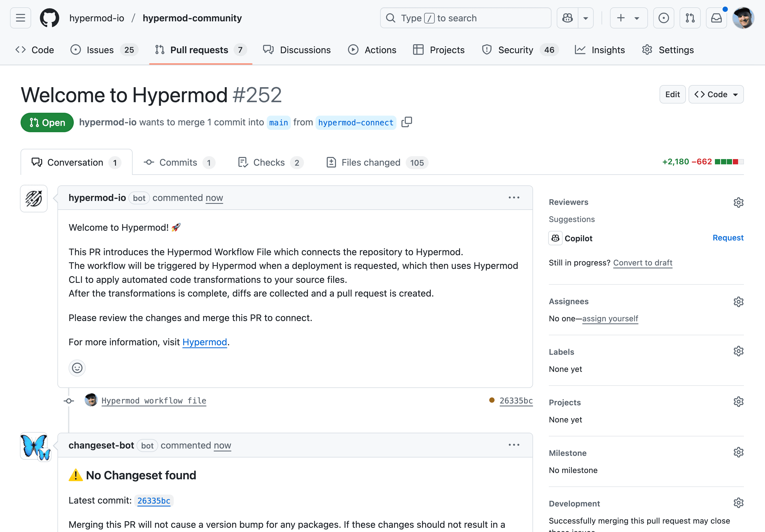Open the pull requests shortcut in header

[x=690, y=18]
